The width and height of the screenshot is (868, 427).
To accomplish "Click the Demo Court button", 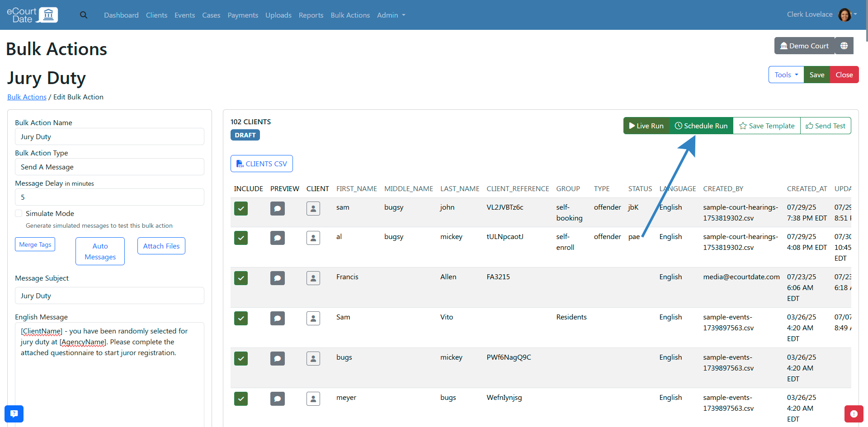I will click(804, 46).
